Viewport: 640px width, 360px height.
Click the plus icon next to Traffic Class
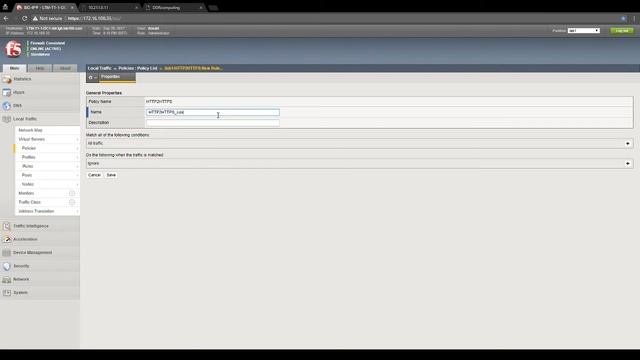72,202
